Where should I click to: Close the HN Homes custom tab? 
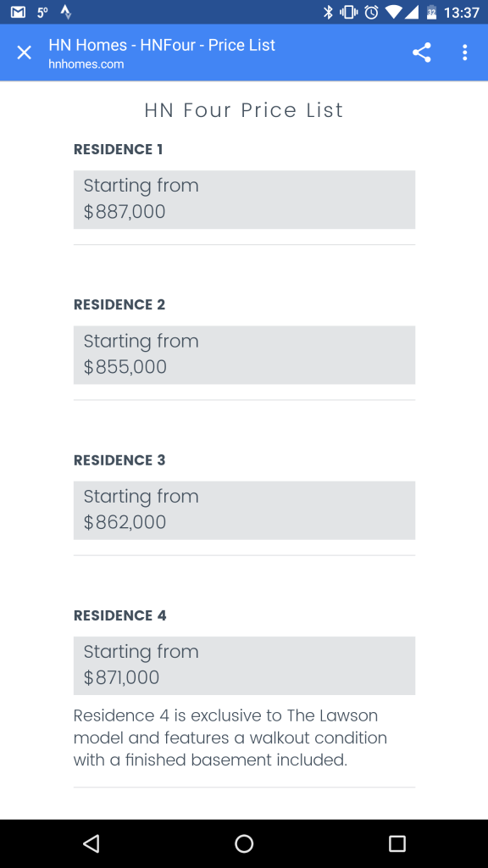coord(25,53)
